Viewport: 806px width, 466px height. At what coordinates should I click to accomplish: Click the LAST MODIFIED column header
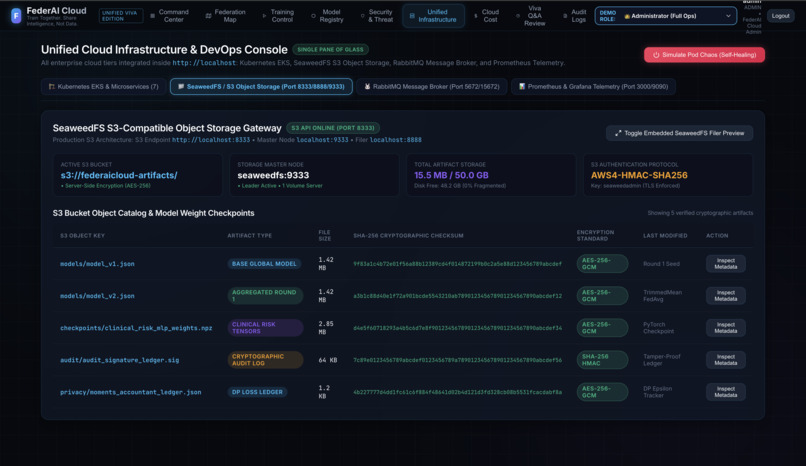(x=665, y=236)
